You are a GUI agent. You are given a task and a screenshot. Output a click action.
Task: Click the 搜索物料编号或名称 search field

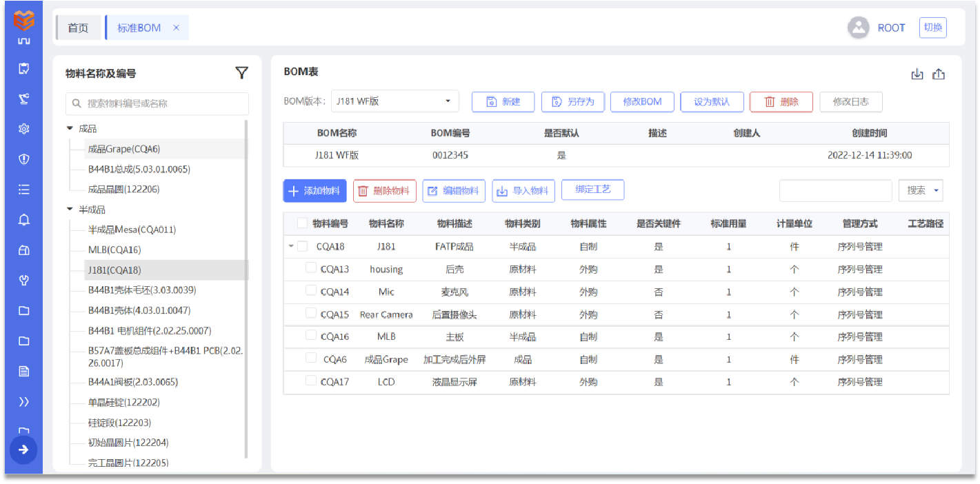157,104
